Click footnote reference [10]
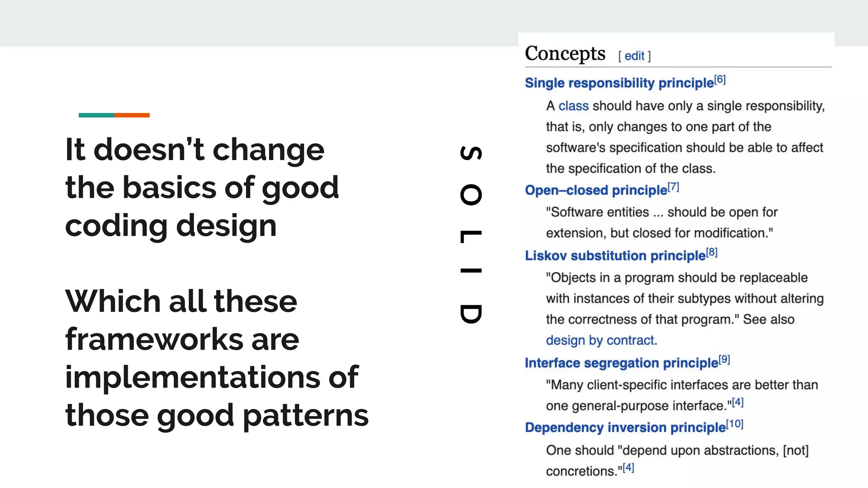The height and width of the screenshot is (488, 868). click(734, 424)
